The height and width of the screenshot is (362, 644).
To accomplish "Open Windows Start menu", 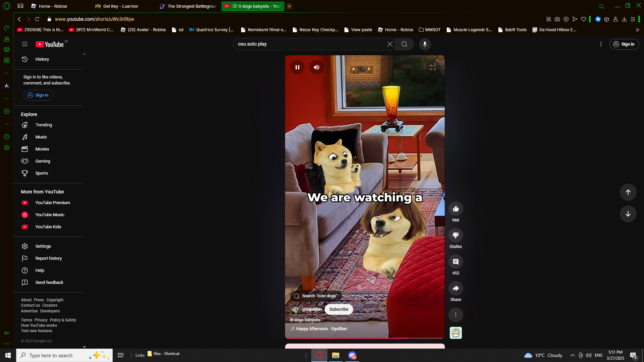I will 8,355.
